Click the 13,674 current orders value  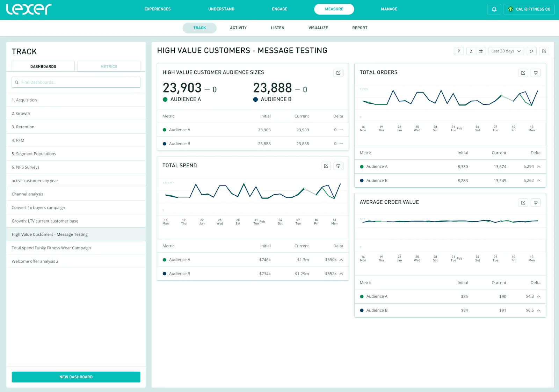coord(500,167)
